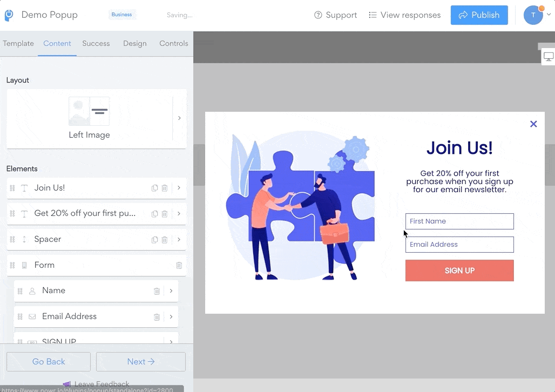Image resolution: width=555 pixels, height=392 pixels.
Task: Duplicate the Join Us! element
Action: [155, 188]
